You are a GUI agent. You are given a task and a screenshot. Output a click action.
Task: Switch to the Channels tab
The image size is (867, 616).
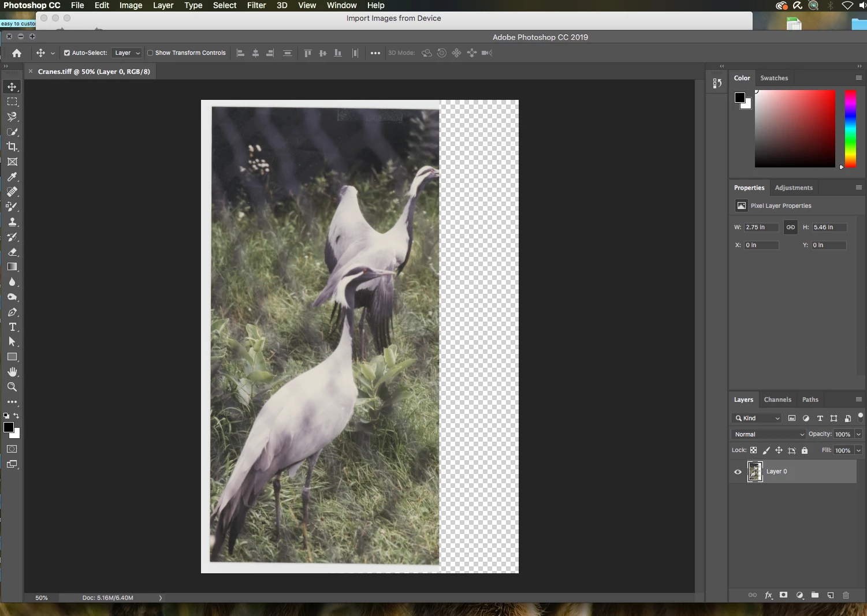[777, 400]
